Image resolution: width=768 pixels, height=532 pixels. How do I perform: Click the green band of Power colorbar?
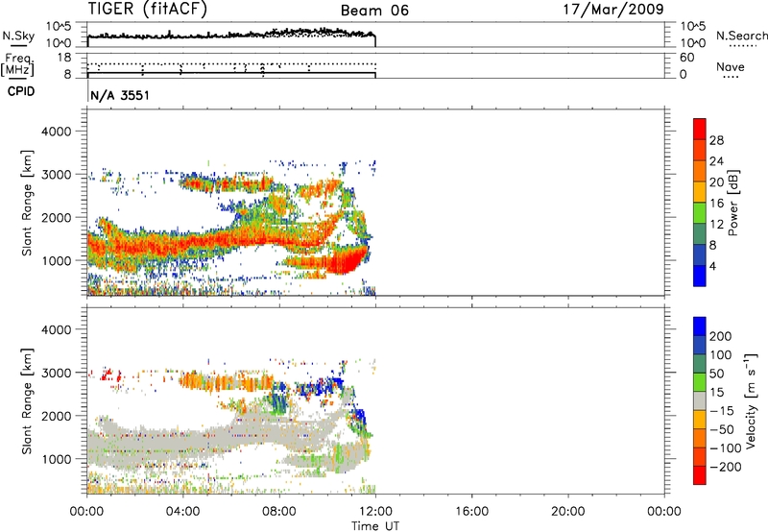[x=700, y=212]
